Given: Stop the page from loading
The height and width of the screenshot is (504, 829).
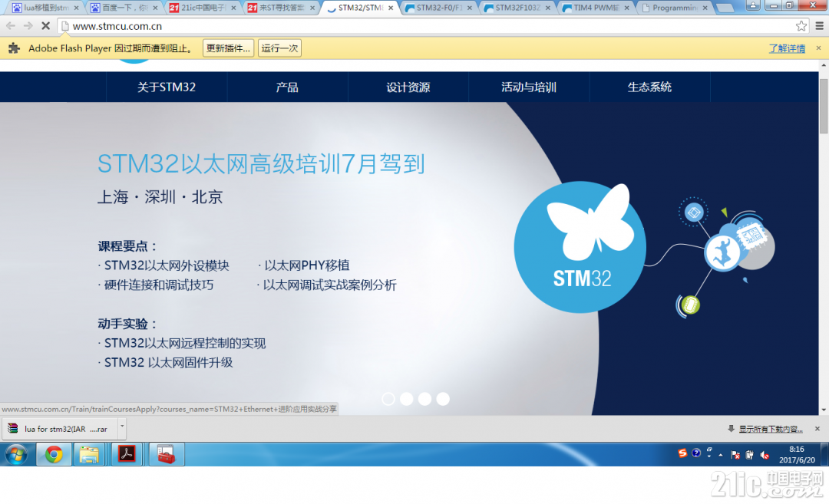Looking at the screenshot, I should (x=45, y=26).
